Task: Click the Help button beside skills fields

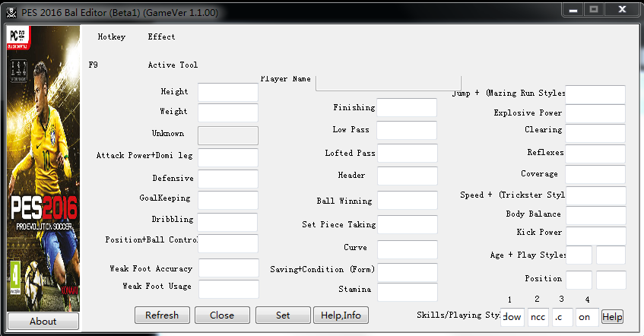Action: [x=612, y=317]
